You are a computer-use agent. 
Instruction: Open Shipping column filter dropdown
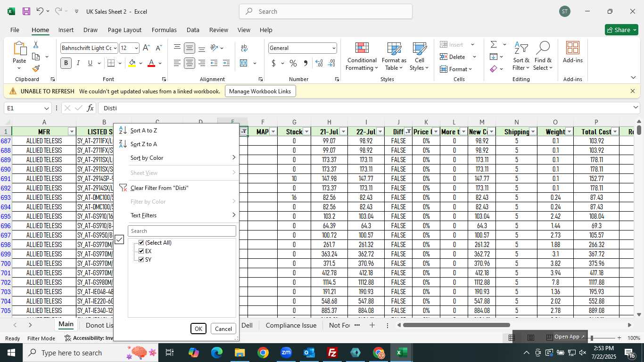point(533,132)
